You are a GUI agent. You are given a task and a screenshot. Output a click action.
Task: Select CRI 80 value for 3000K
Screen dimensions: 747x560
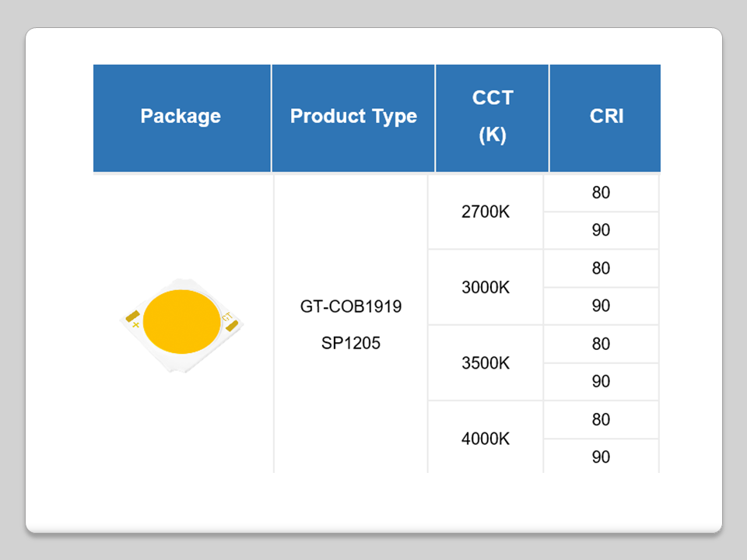coord(601,268)
